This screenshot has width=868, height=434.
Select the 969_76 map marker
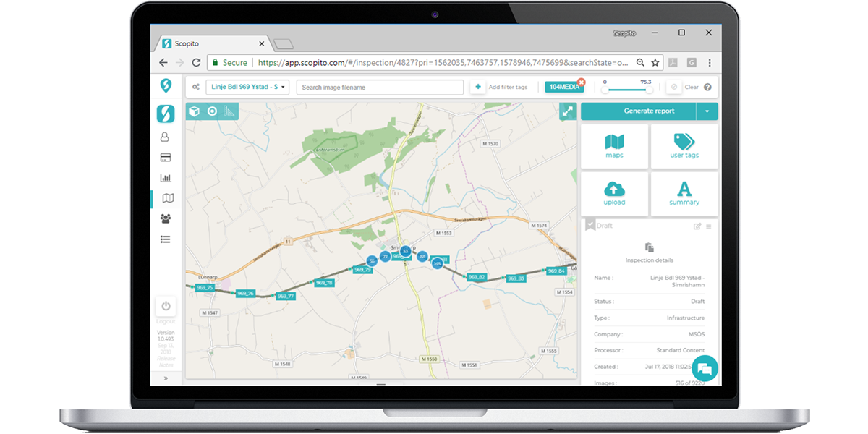coord(246,293)
